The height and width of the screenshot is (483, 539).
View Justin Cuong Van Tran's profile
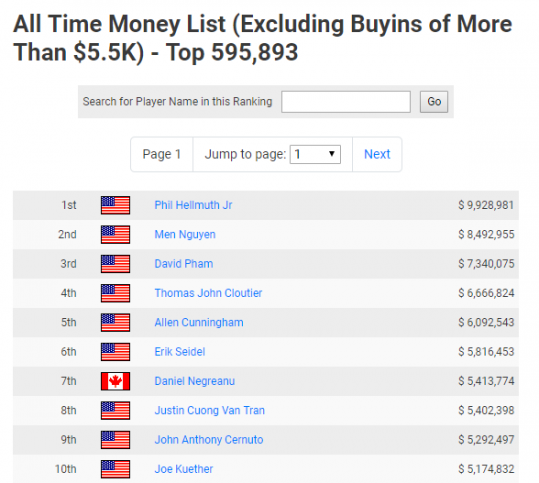pos(210,410)
